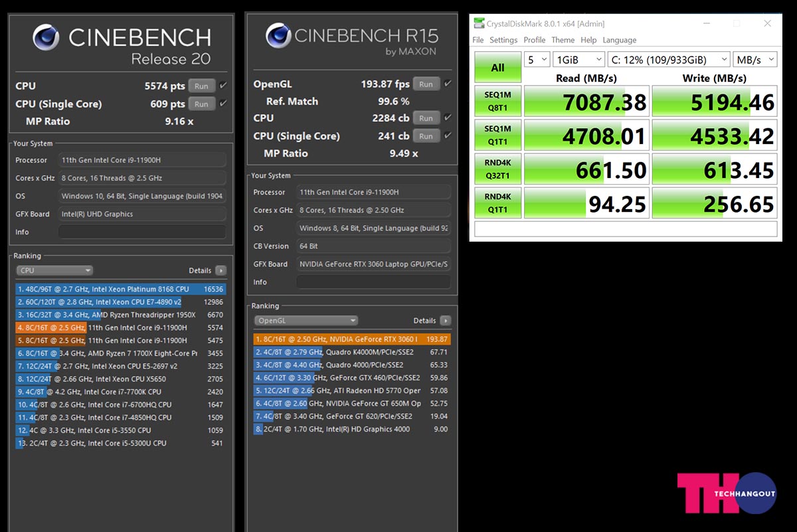This screenshot has height=532, width=797.
Task: Toggle CPU (Single Core) checkbox in Cinebench R20
Action: click(x=223, y=104)
